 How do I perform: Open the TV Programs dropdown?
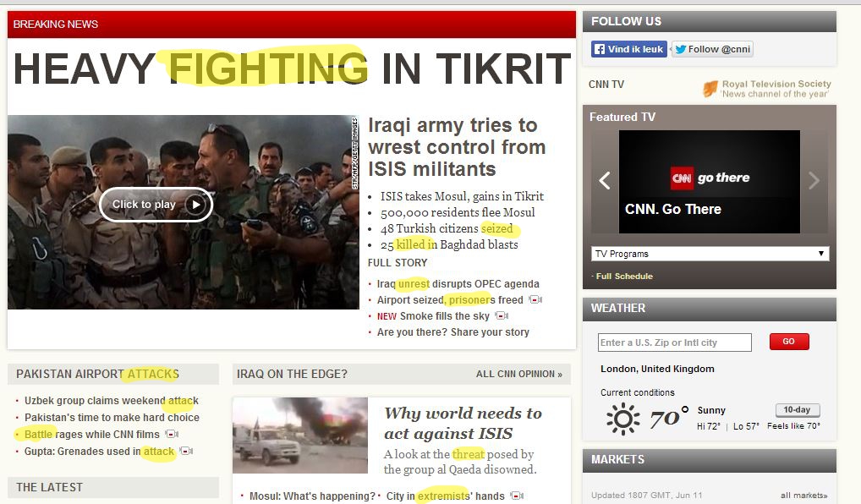pos(710,254)
